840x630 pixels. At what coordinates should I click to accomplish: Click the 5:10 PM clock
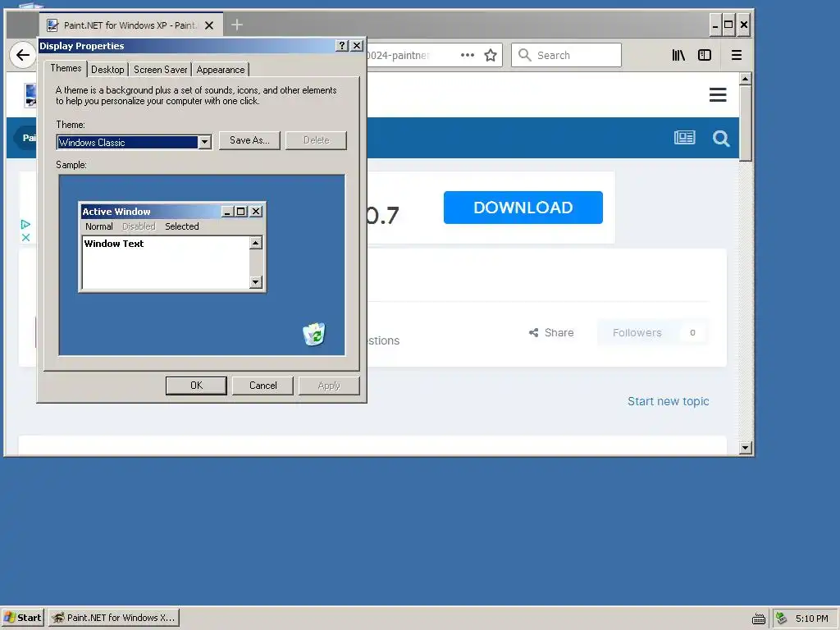(x=811, y=619)
